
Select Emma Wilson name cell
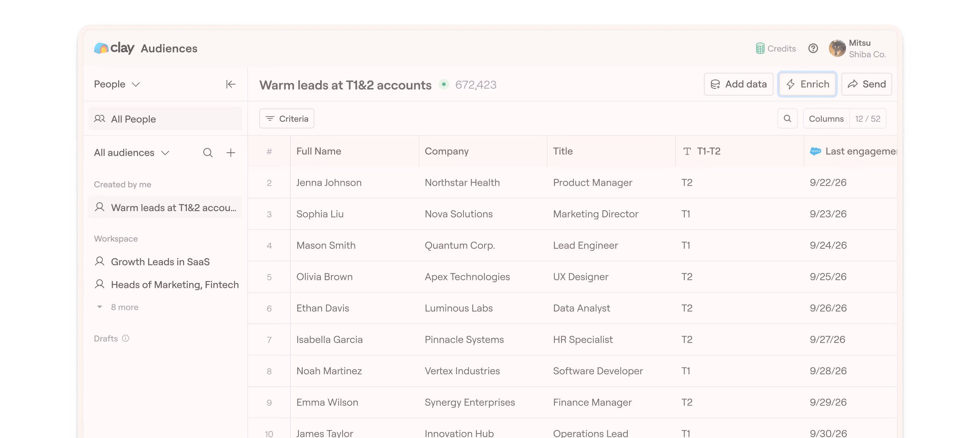point(354,402)
